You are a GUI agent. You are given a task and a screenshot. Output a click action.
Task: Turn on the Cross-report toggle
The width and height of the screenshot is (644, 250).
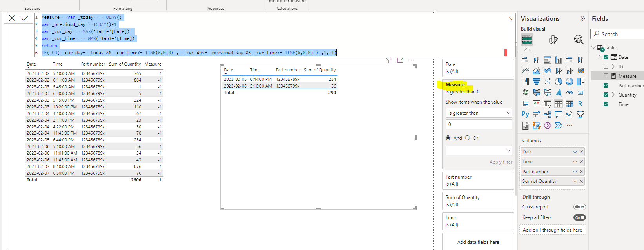coord(579,207)
